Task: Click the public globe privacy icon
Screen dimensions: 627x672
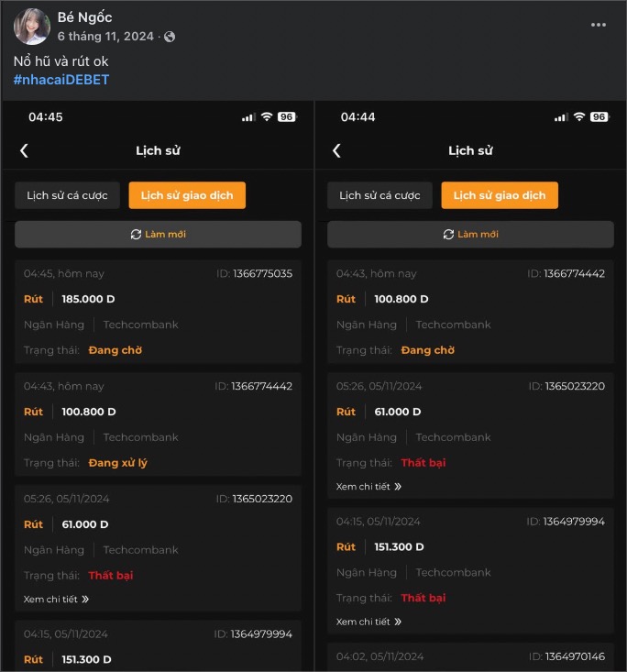Action: (x=170, y=37)
